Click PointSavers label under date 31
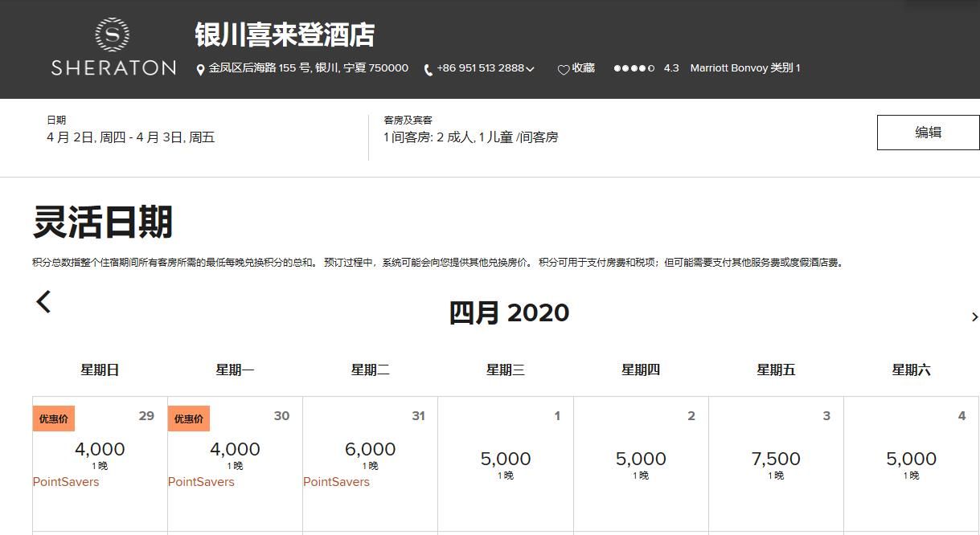This screenshot has width=980, height=535. click(x=336, y=482)
